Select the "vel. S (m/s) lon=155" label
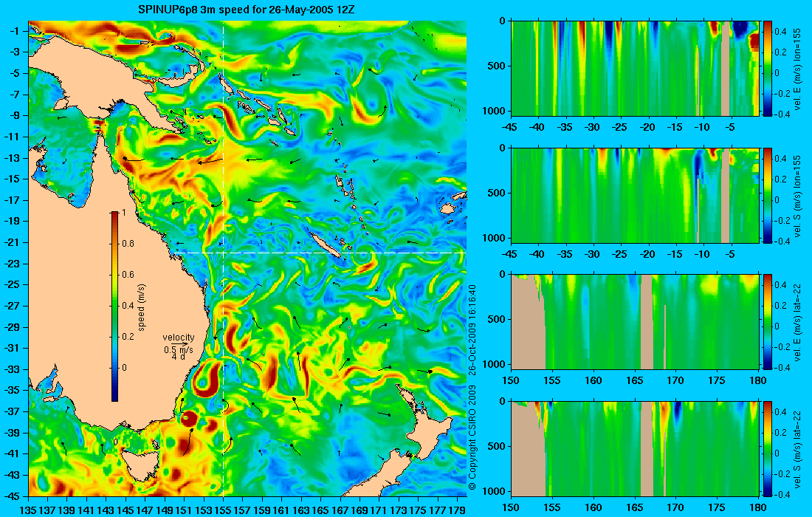This screenshot has height=517, width=812. 798,195
